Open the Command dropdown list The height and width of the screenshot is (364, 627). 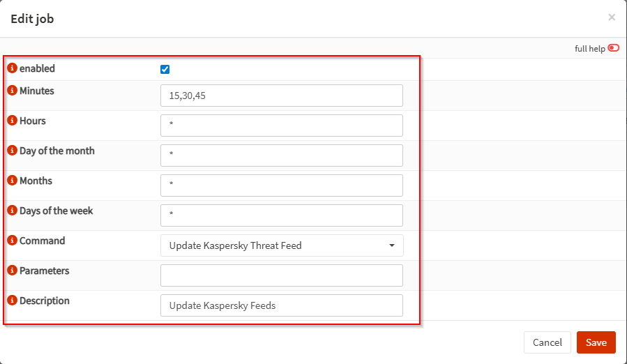(282, 245)
